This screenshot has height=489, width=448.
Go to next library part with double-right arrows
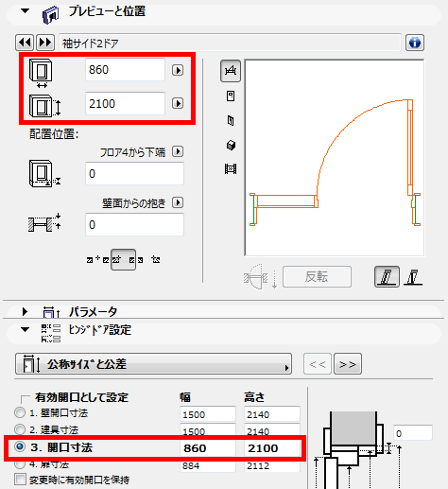(x=45, y=43)
